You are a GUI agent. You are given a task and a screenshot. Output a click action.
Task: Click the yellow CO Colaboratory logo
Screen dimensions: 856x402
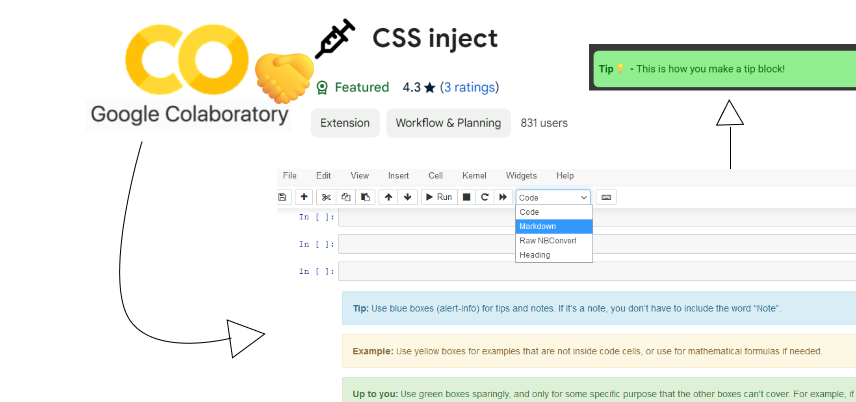187,59
